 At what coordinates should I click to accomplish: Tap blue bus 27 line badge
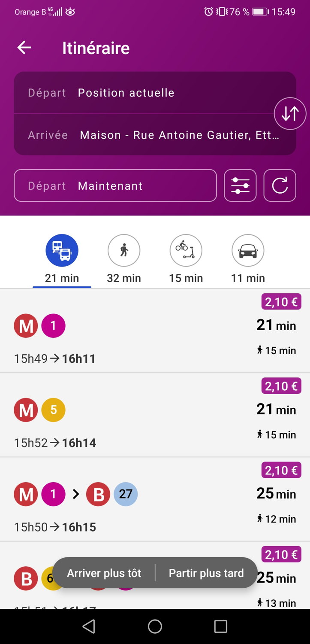(126, 494)
